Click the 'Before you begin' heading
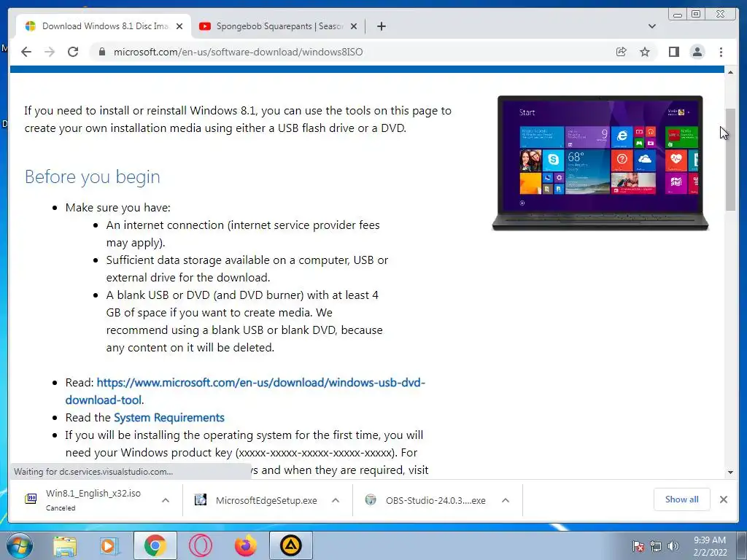The width and height of the screenshot is (747, 560). pyautogui.click(x=93, y=176)
